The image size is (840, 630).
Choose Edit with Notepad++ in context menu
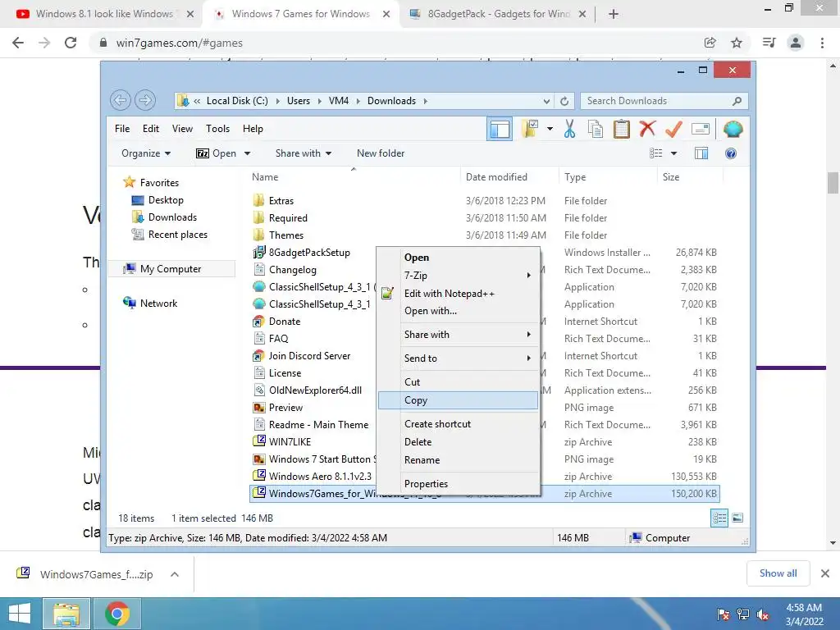(x=459, y=294)
